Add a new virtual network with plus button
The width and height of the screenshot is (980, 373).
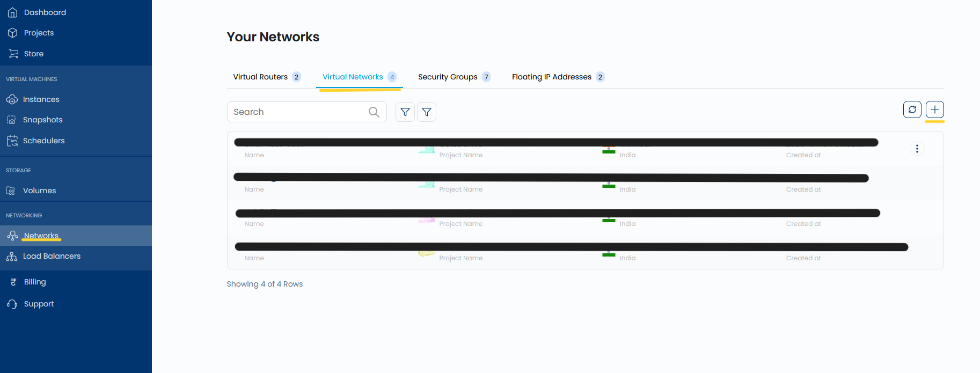click(935, 109)
